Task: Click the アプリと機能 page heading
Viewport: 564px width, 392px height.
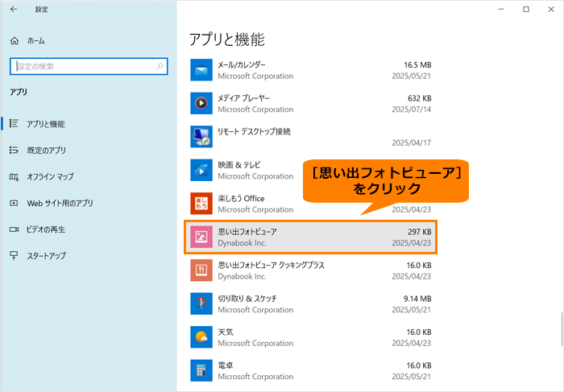Action: [227, 39]
